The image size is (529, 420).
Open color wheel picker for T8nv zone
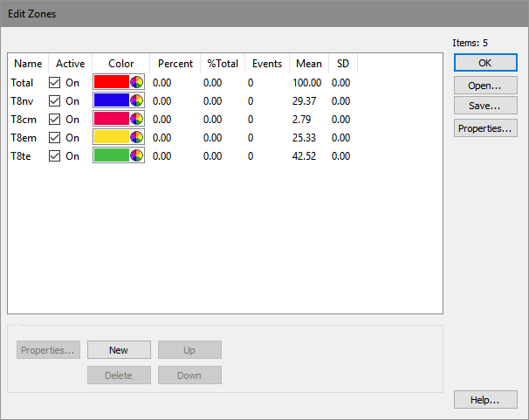(136, 100)
